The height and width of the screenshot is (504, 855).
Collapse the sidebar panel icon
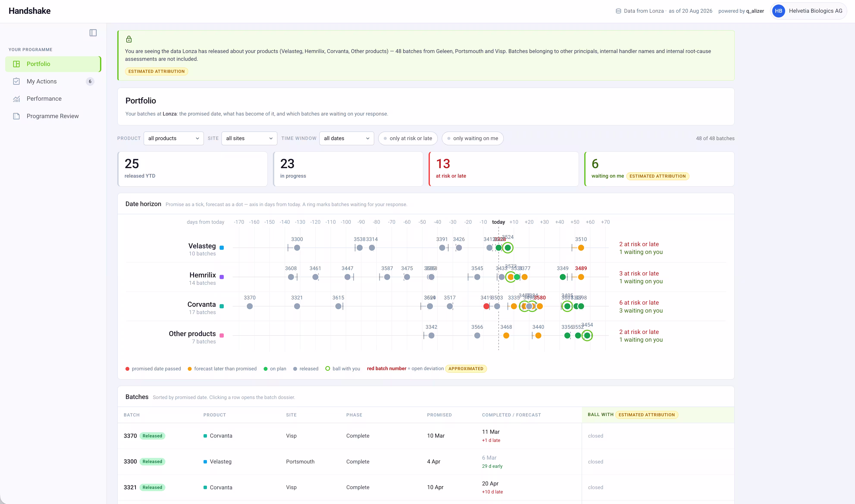point(93,33)
